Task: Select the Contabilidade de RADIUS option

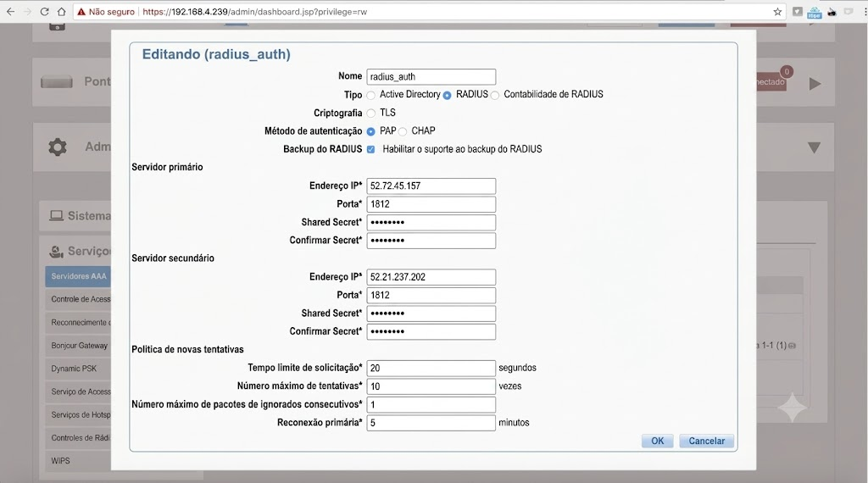Action: click(x=495, y=95)
